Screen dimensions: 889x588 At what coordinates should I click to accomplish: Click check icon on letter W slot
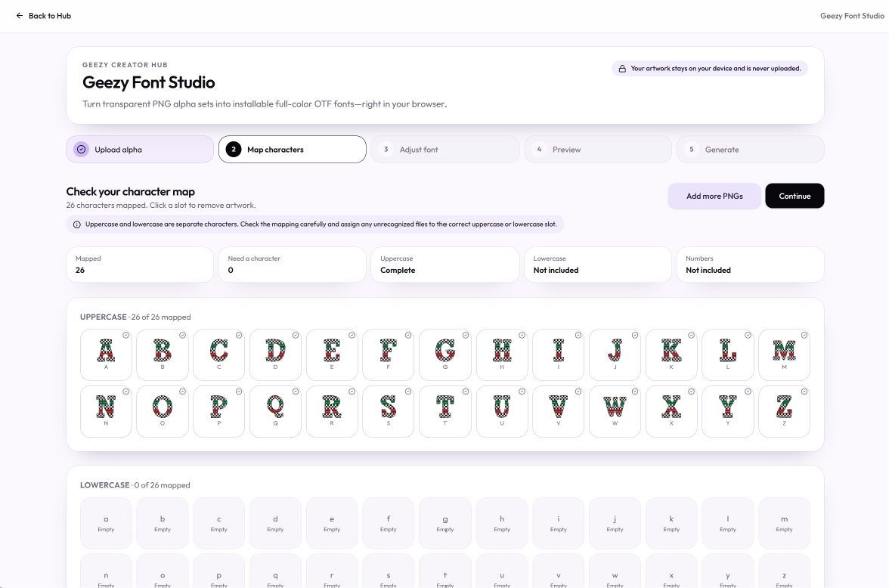(x=635, y=391)
